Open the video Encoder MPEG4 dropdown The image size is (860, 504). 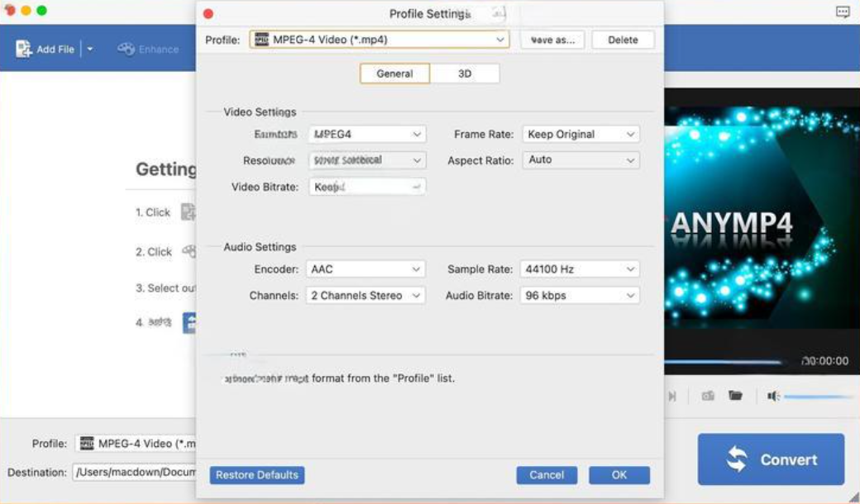[367, 134]
